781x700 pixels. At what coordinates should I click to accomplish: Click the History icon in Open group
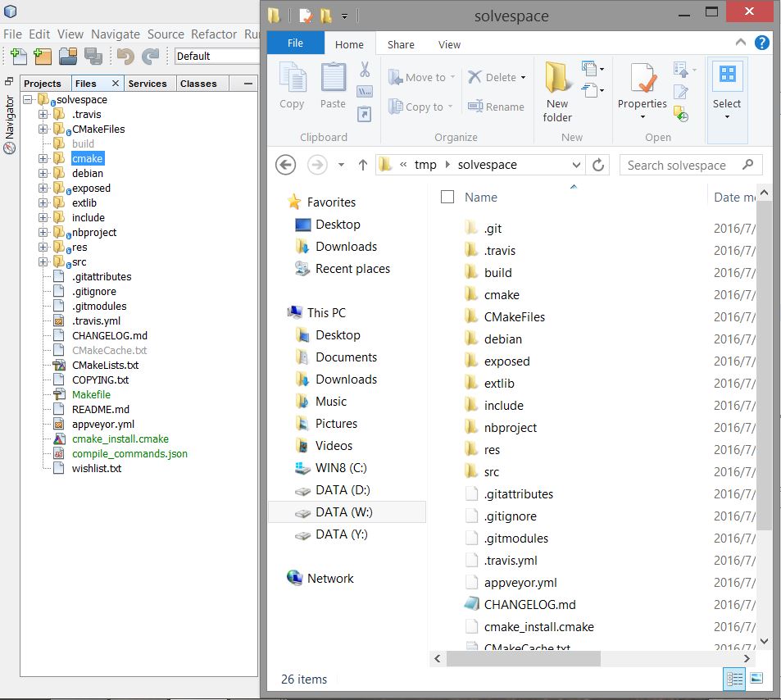coord(681,114)
